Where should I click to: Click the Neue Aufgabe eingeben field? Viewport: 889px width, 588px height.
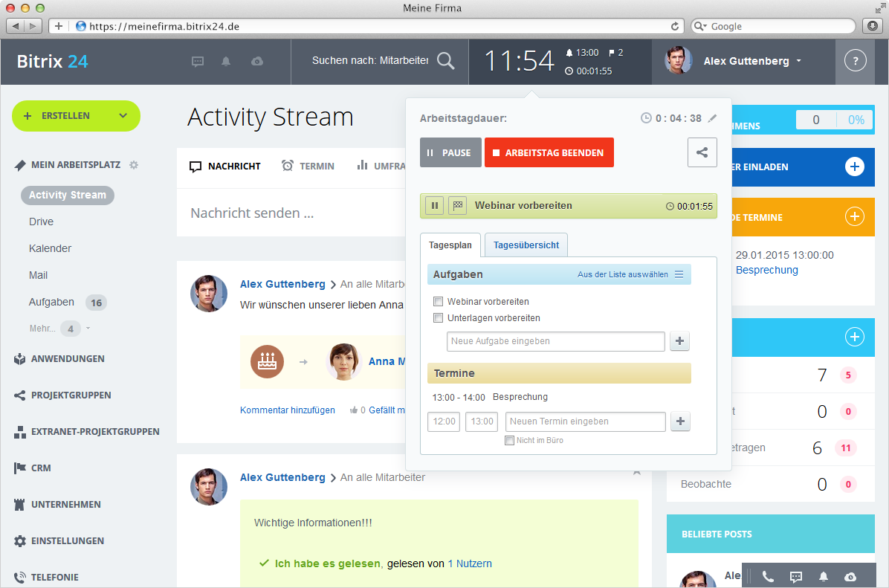[556, 341]
